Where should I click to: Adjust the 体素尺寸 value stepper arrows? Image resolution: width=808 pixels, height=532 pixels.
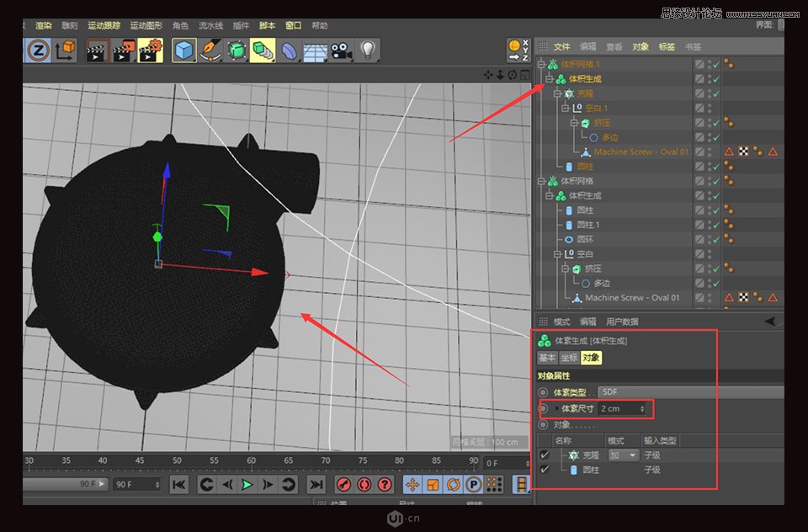pyautogui.click(x=643, y=408)
